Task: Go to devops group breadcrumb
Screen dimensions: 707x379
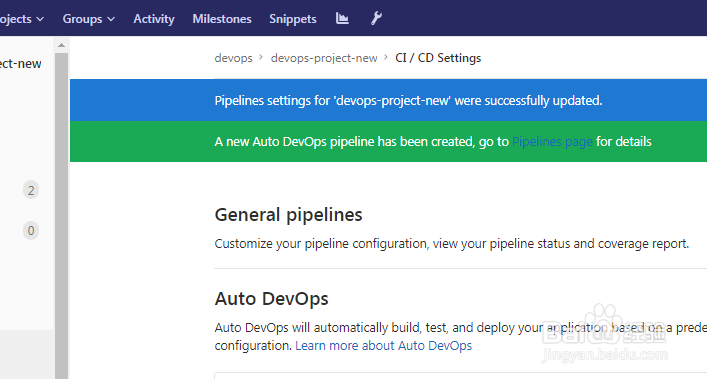Action: [x=234, y=58]
